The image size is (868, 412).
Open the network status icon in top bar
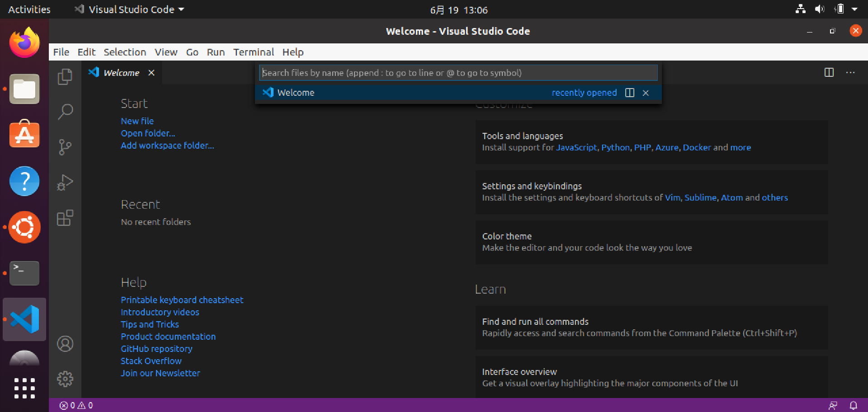801,9
